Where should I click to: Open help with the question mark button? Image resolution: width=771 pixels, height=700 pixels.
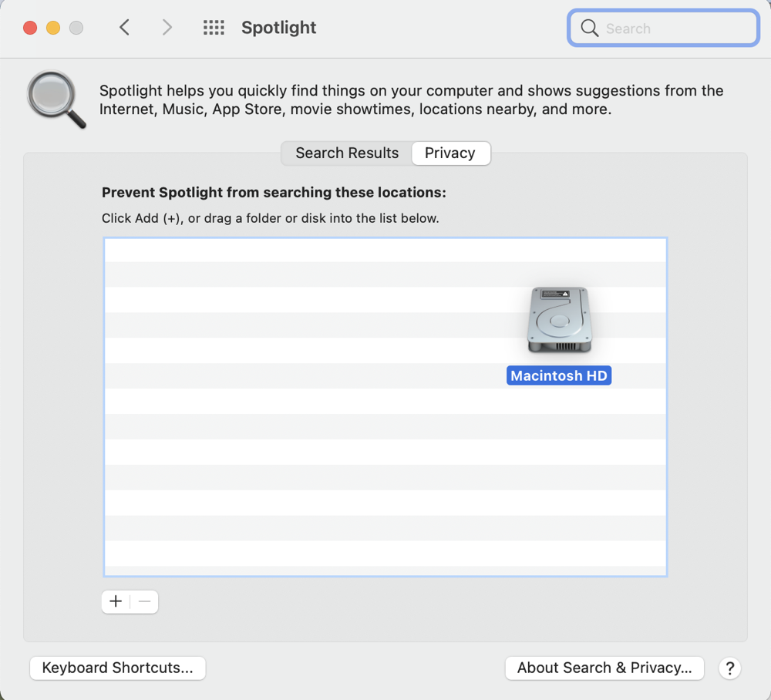pos(729,668)
